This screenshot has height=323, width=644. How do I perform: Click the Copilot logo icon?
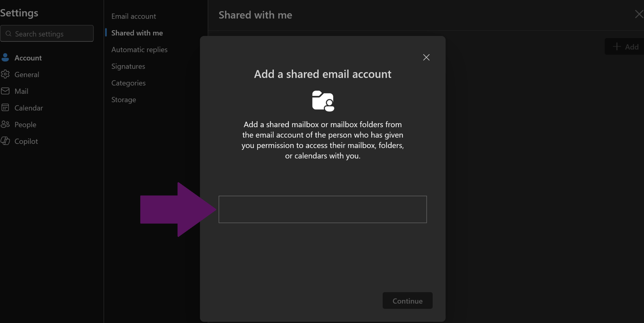(5, 141)
